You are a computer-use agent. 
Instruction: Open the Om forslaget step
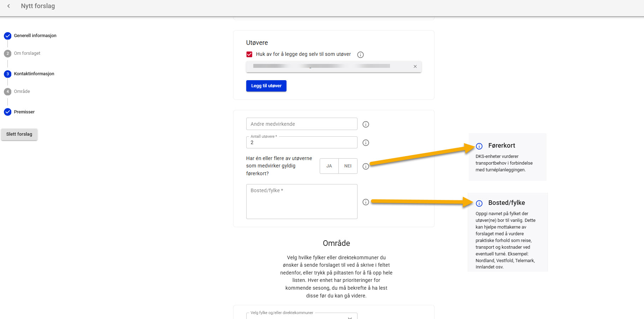pos(27,53)
